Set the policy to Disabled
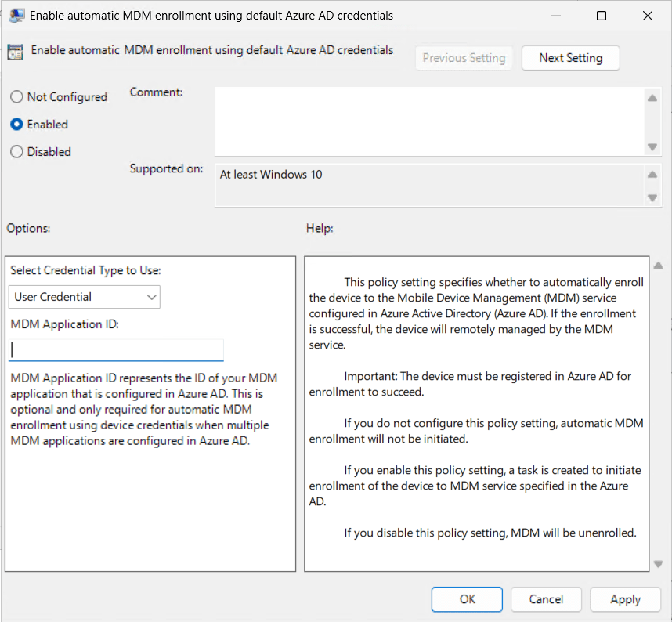The height and width of the screenshot is (622, 672). click(x=16, y=152)
